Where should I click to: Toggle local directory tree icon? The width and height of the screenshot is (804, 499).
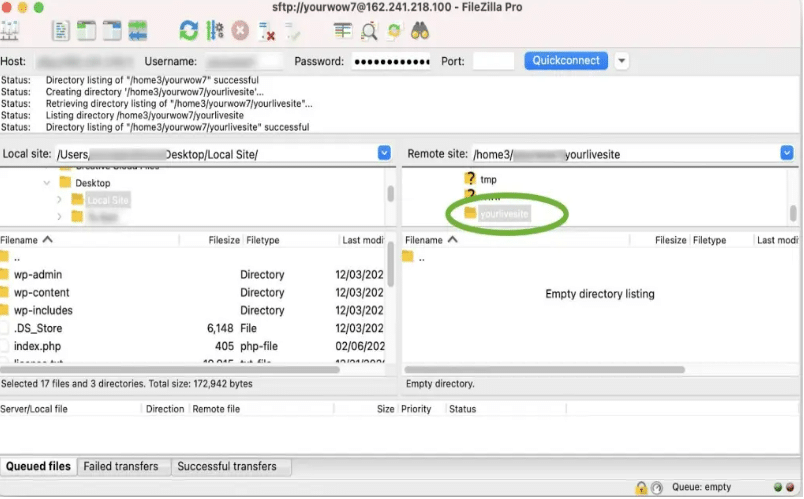[86, 31]
